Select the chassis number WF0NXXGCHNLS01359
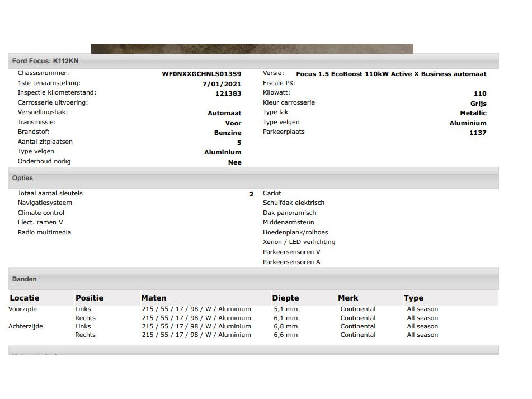This screenshot has height=399, width=532. click(201, 74)
